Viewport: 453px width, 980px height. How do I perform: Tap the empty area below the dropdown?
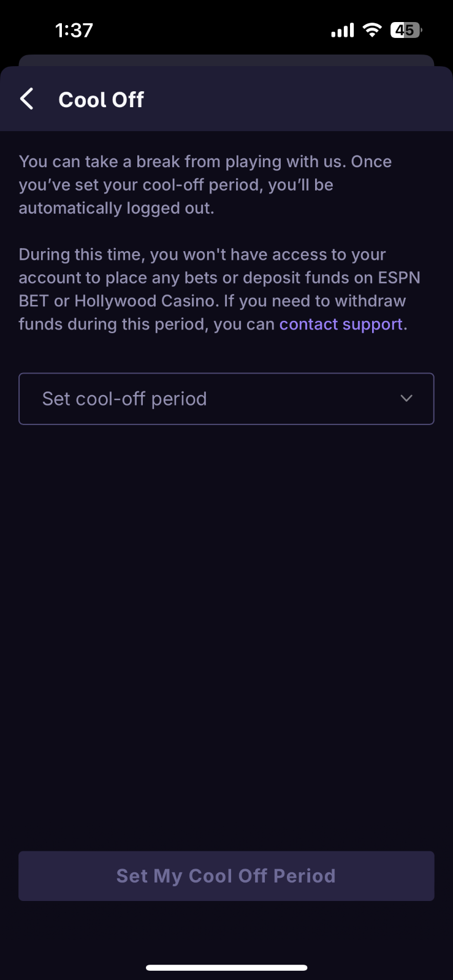(226, 612)
